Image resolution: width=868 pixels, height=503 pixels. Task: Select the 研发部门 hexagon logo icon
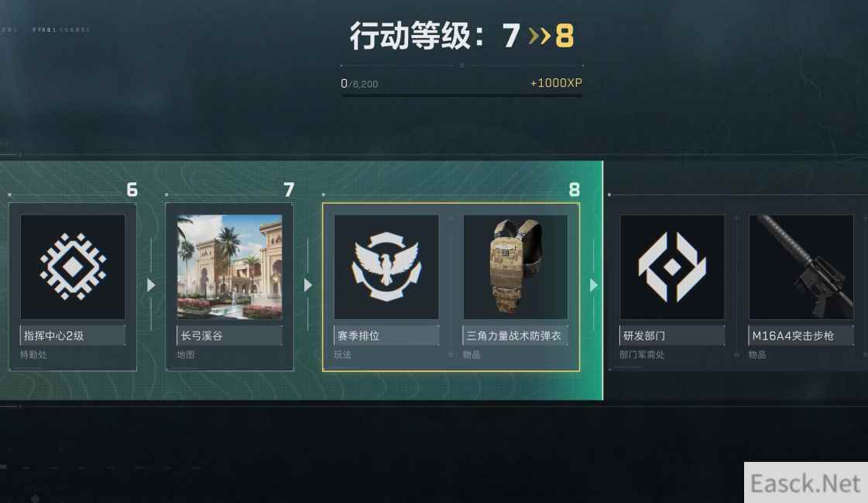click(x=672, y=267)
